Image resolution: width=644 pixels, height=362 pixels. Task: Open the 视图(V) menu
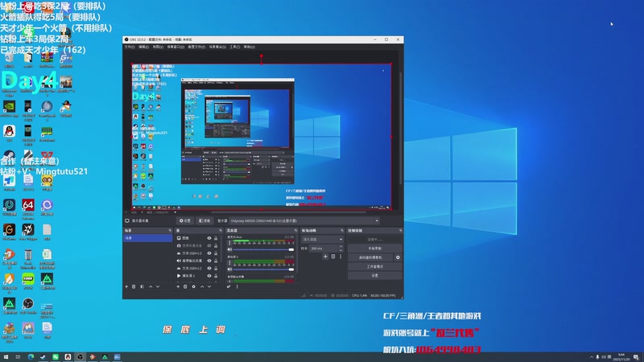[158, 47]
